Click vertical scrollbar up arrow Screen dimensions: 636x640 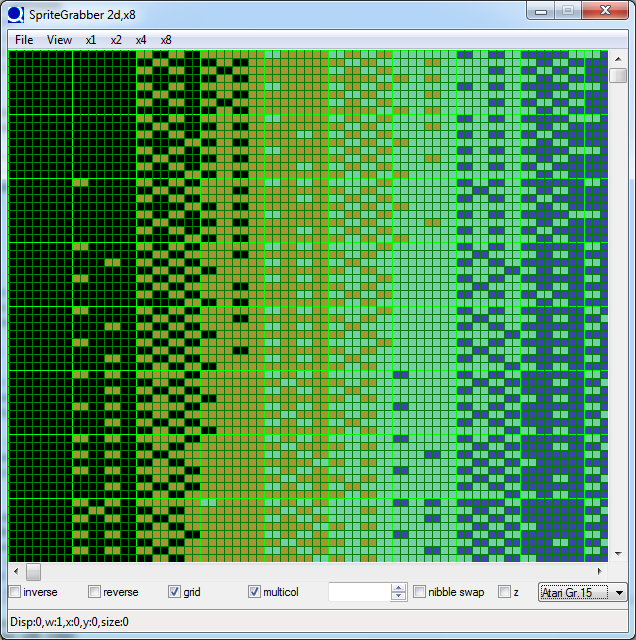[x=618, y=59]
